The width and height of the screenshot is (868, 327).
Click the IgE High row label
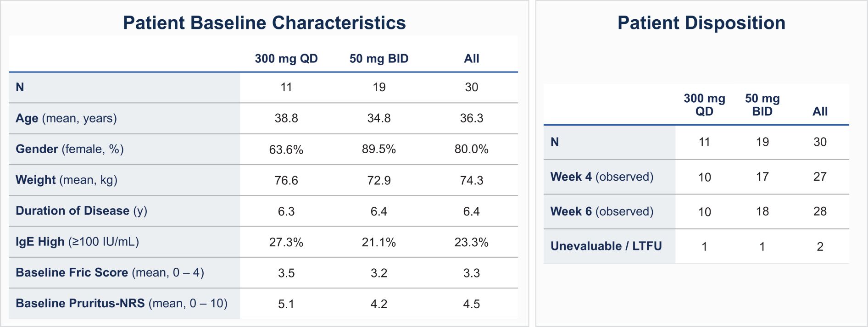(x=77, y=242)
